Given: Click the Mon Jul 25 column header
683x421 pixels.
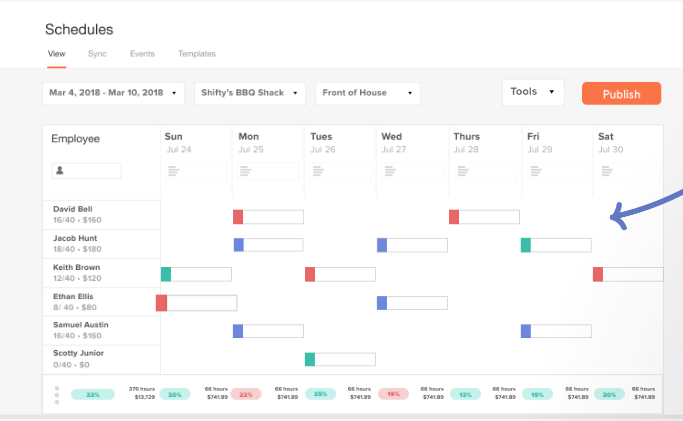Looking at the screenshot, I should coord(251,143).
